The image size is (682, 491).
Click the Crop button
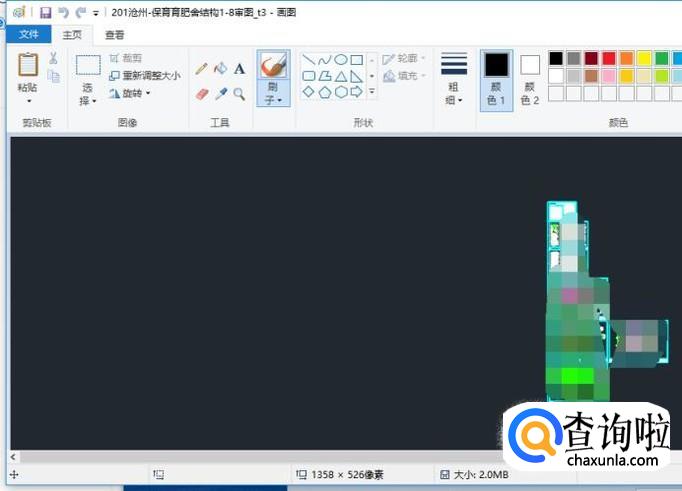[x=126, y=58]
